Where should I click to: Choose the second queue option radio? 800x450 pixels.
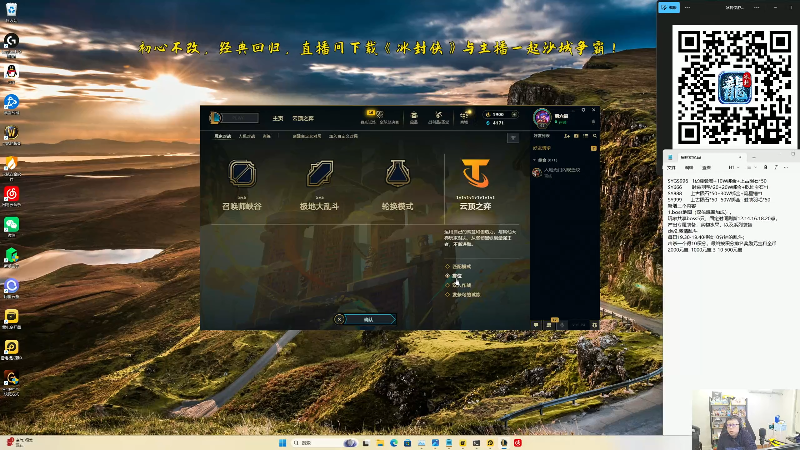(x=447, y=276)
